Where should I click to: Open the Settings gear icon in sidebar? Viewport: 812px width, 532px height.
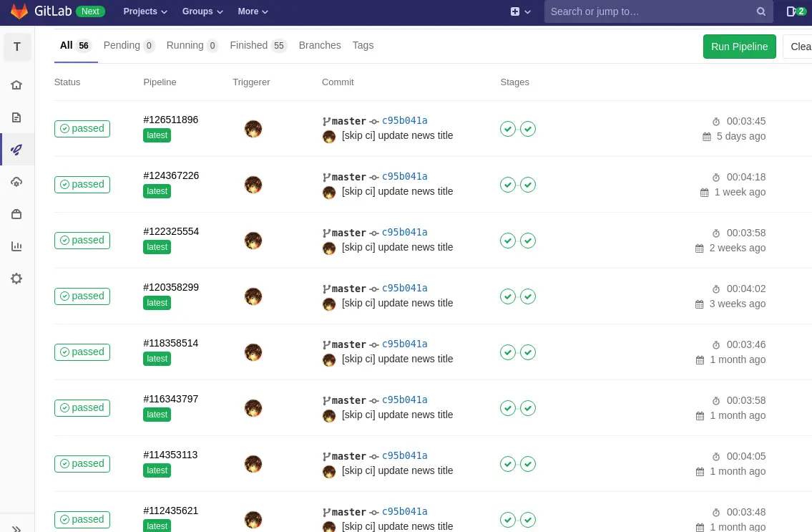16,279
